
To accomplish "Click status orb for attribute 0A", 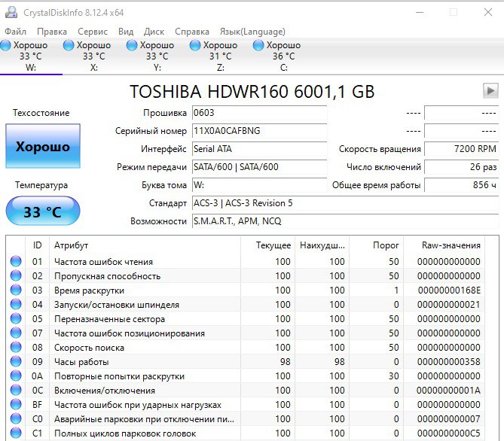I will [16, 376].
